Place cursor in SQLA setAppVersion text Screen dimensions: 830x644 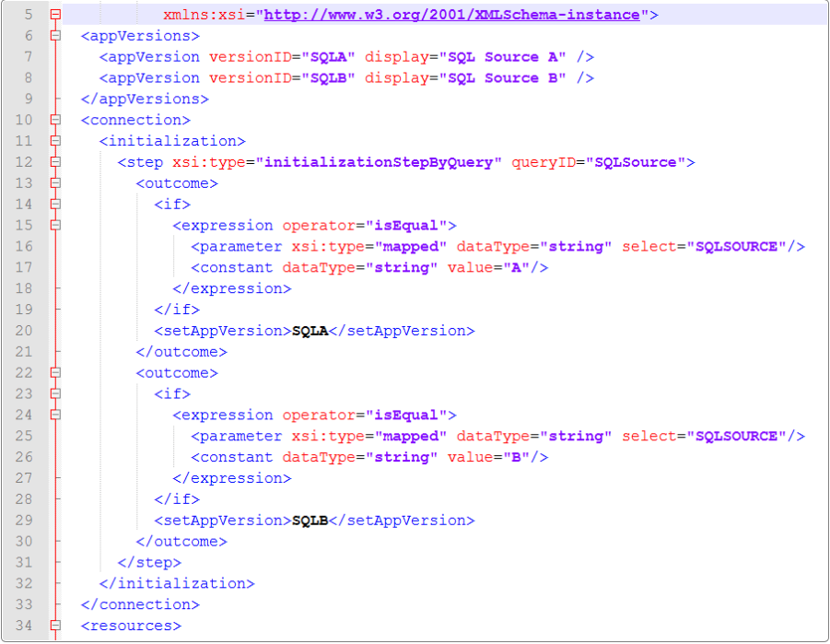tap(310, 331)
